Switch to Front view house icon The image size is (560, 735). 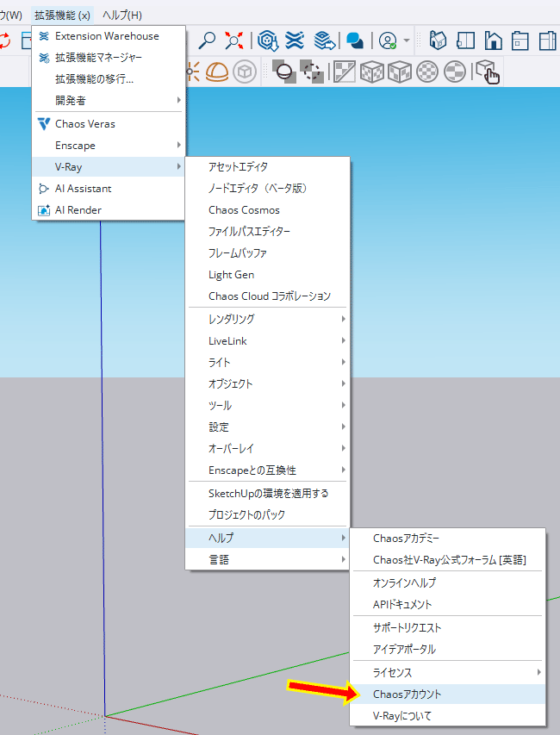[x=493, y=40]
